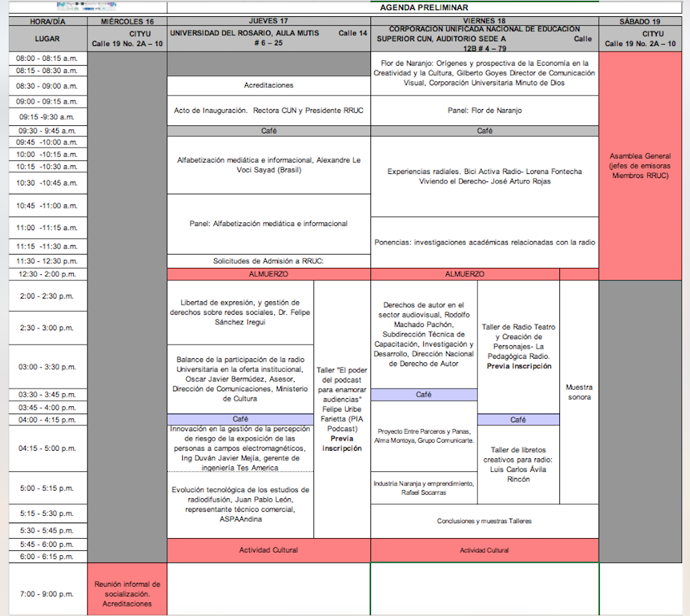
Task: Click the "10:45 -11:00 a.m." time cell
Action: pyautogui.click(x=47, y=206)
